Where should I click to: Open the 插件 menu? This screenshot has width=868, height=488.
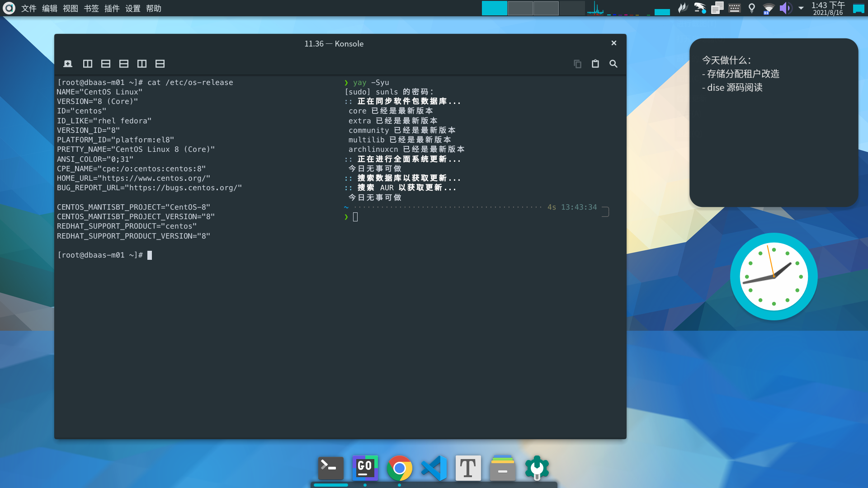[x=112, y=9]
